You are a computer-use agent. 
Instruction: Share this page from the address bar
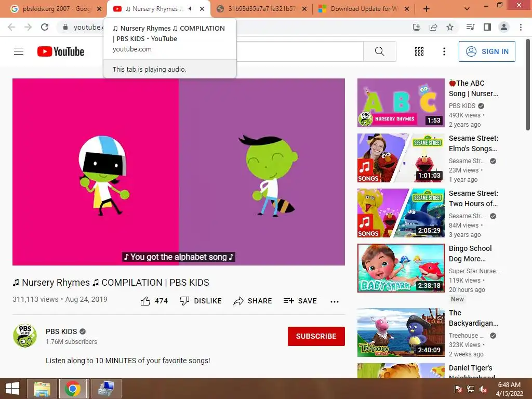point(433,27)
